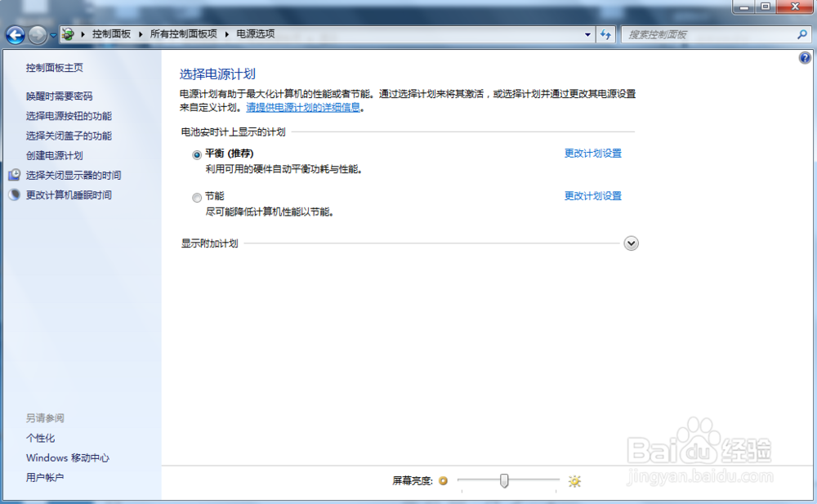The image size is (817, 504).
Task: Go back with the blue Back arrow
Action: tap(15, 35)
